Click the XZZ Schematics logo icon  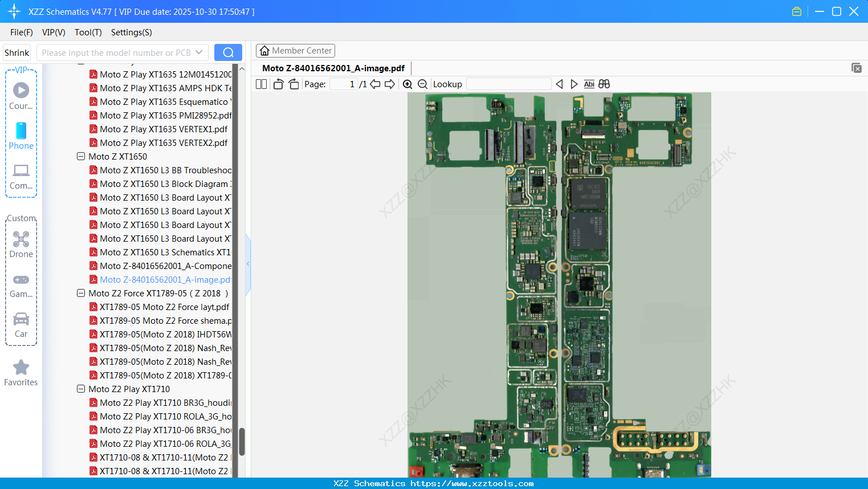click(14, 11)
